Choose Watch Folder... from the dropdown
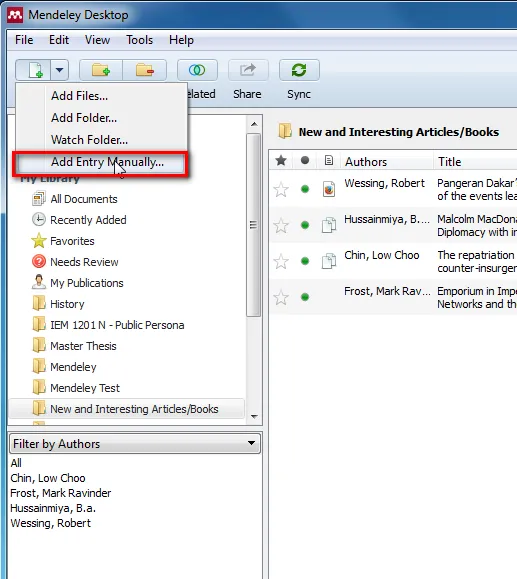 coord(102,140)
